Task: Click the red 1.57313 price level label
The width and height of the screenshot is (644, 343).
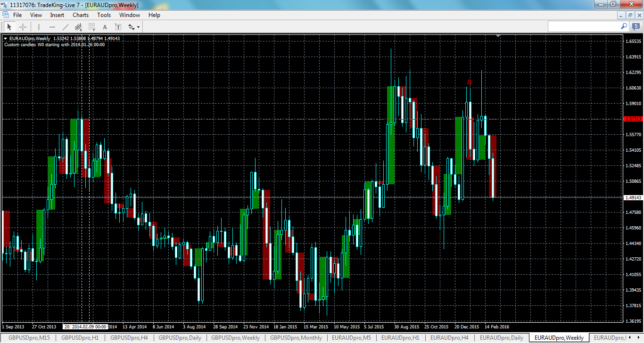Action: point(633,119)
